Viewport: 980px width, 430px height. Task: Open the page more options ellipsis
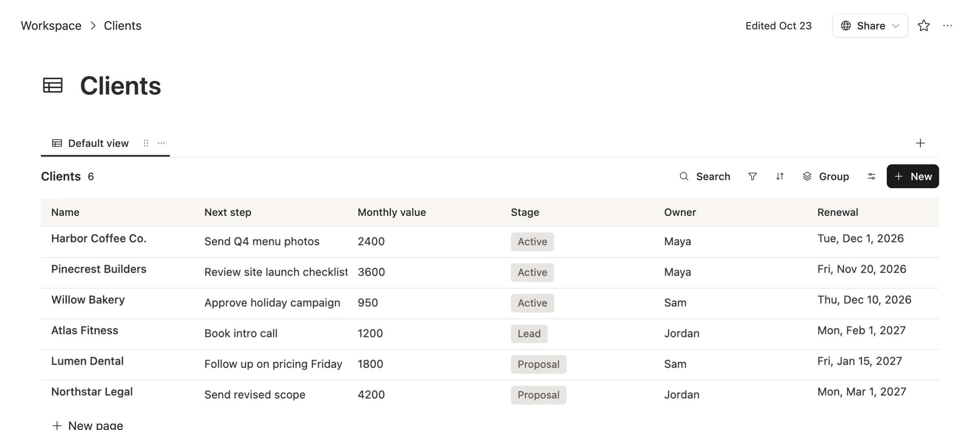click(948, 26)
